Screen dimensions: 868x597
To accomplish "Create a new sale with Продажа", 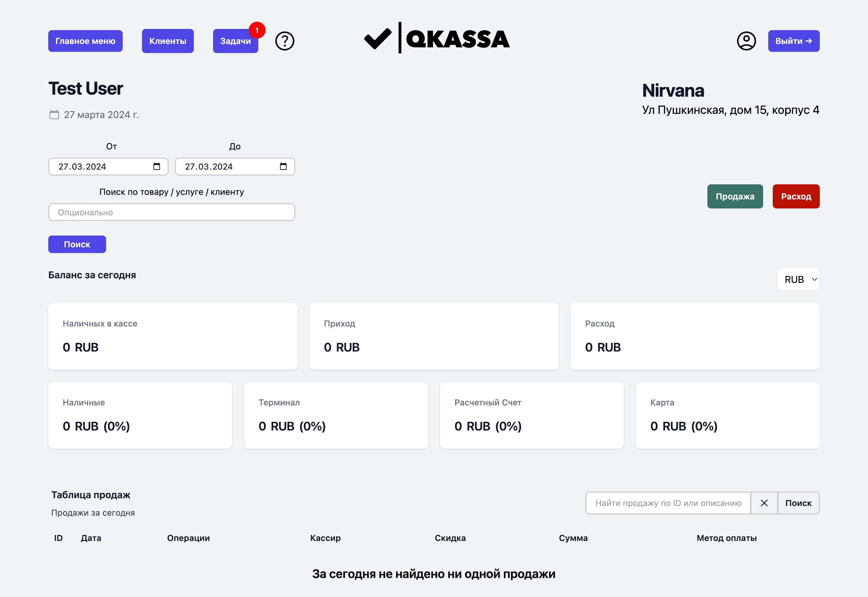I will (x=735, y=196).
